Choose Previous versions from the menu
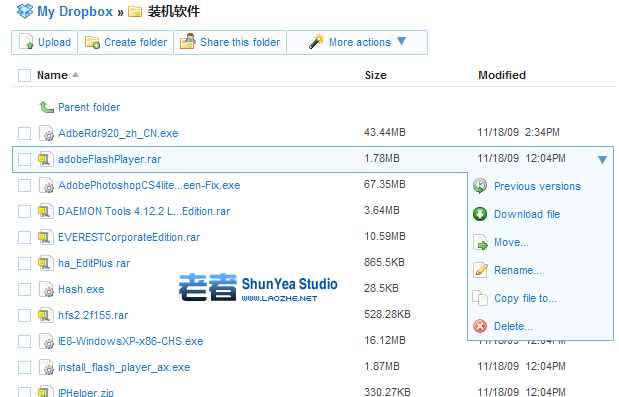This screenshot has height=397, width=619. pos(537,186)
